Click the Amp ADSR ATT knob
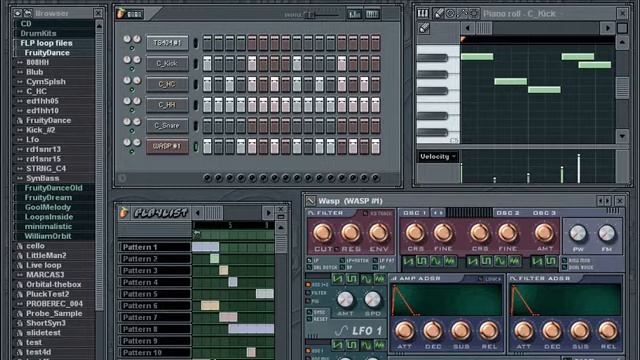Viewport: 640px width, 360px height. [404, 331]
